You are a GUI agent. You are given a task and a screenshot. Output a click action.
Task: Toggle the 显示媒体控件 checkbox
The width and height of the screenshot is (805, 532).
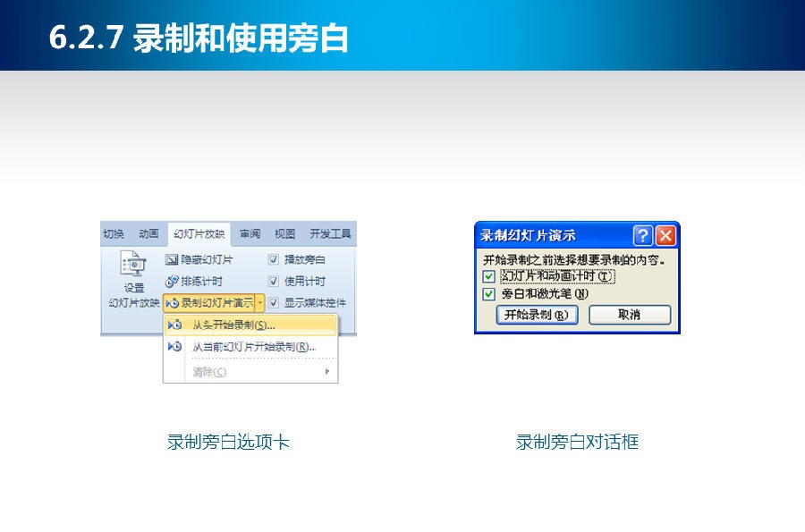(274, 303)
